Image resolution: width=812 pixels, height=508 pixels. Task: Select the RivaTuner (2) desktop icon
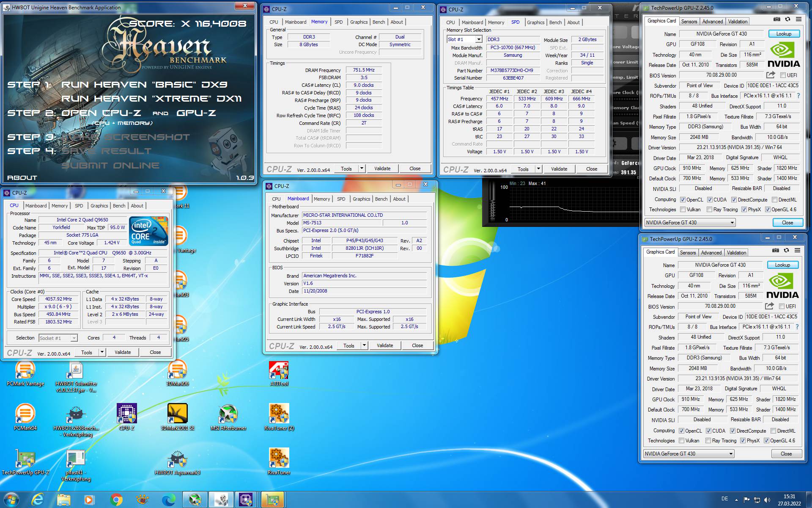click(x=279, y=417)
